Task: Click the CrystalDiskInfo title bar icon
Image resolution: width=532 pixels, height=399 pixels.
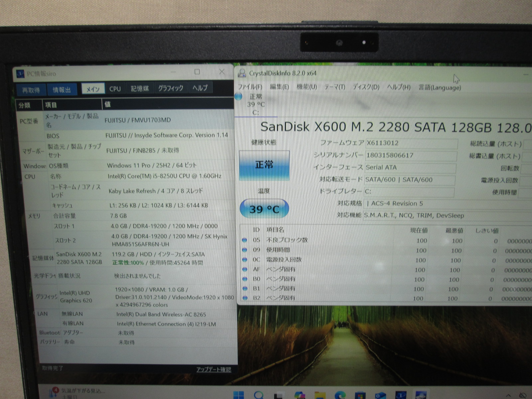Action: pos(242,73)
